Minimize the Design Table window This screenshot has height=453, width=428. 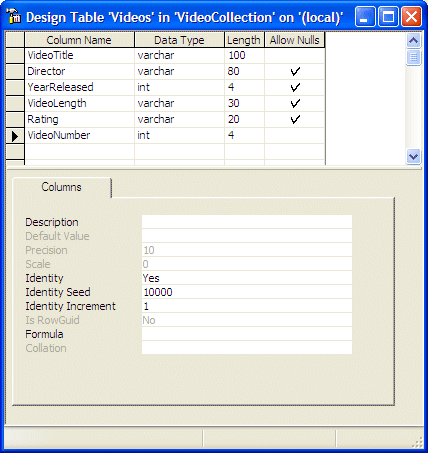[x=365, y=17]
